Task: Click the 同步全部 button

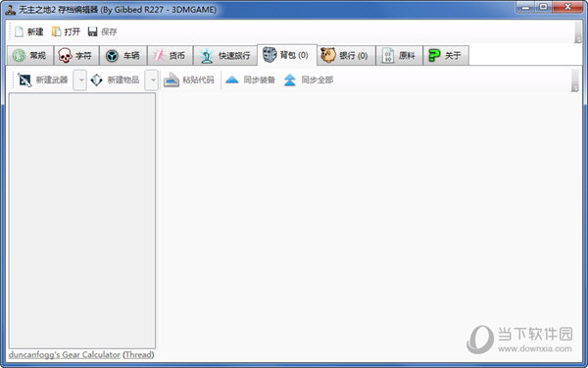Action: pyautogui.click(x=309, y=80)
